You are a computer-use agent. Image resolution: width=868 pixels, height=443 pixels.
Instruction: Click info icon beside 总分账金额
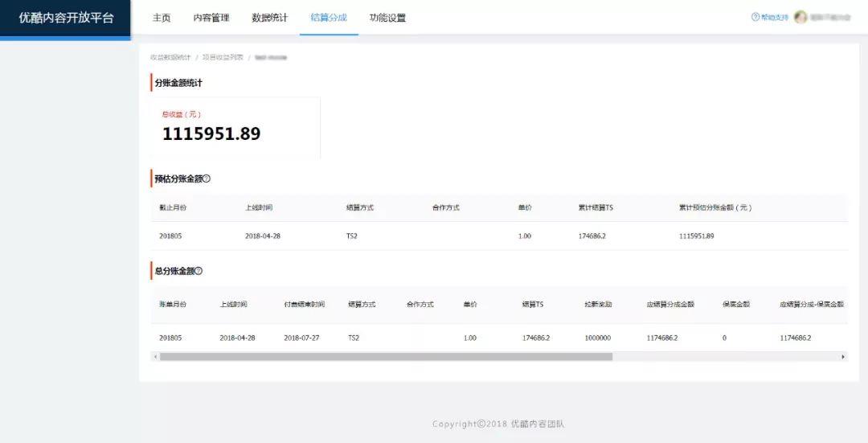point(199,271)
